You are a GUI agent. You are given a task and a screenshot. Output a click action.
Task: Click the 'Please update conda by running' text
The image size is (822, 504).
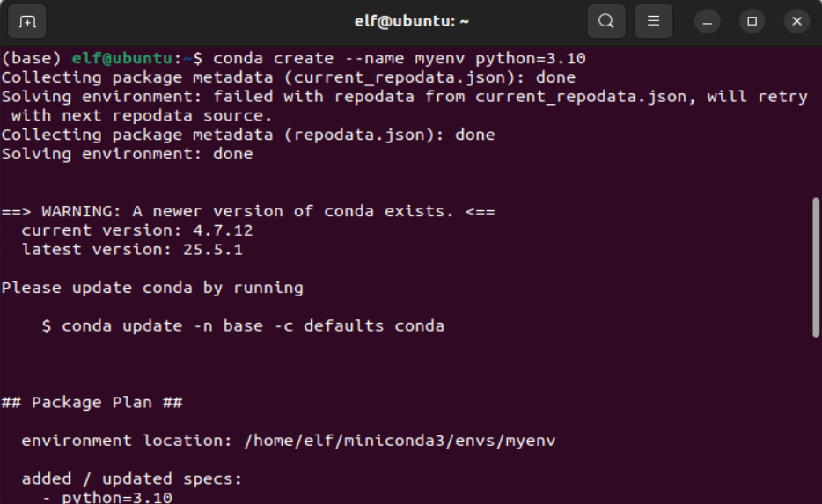152,288
